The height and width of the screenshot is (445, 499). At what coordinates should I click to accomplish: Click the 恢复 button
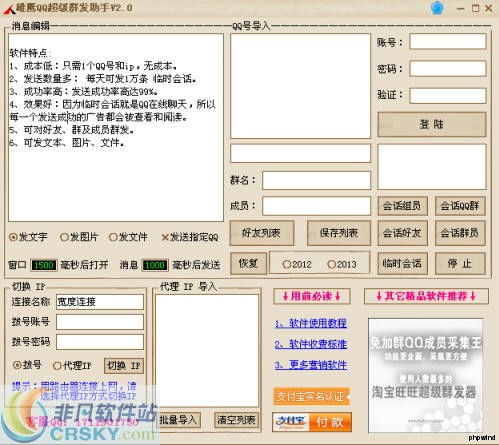[x=248, y=263]
